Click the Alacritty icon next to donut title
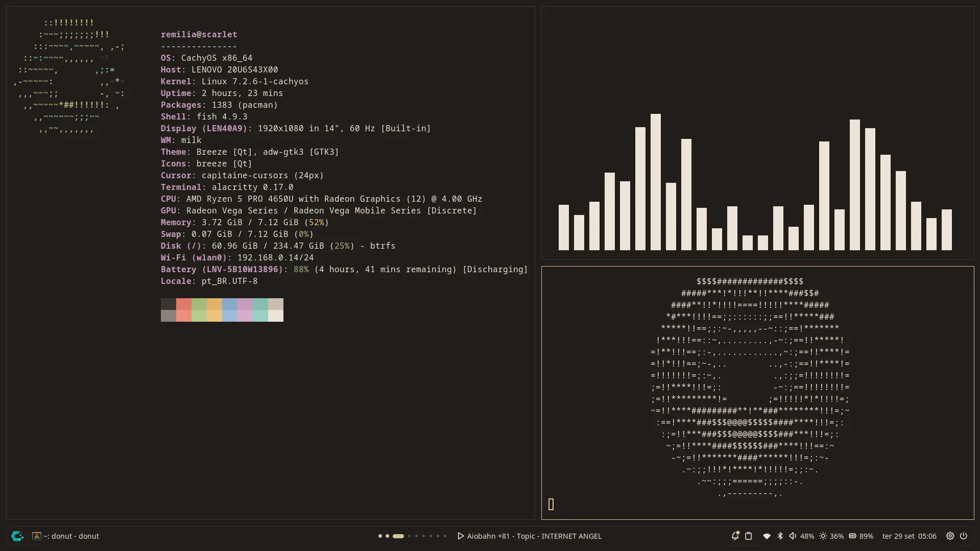This screenshot has height=551, width=980. tap(36, 536)
